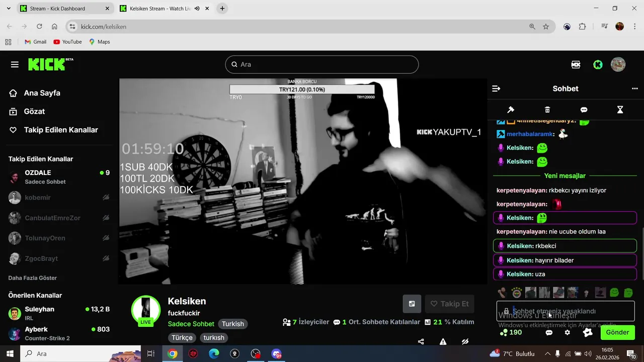Open the YouTube bookmark
644x362 pixels.
tap(67, 42)
